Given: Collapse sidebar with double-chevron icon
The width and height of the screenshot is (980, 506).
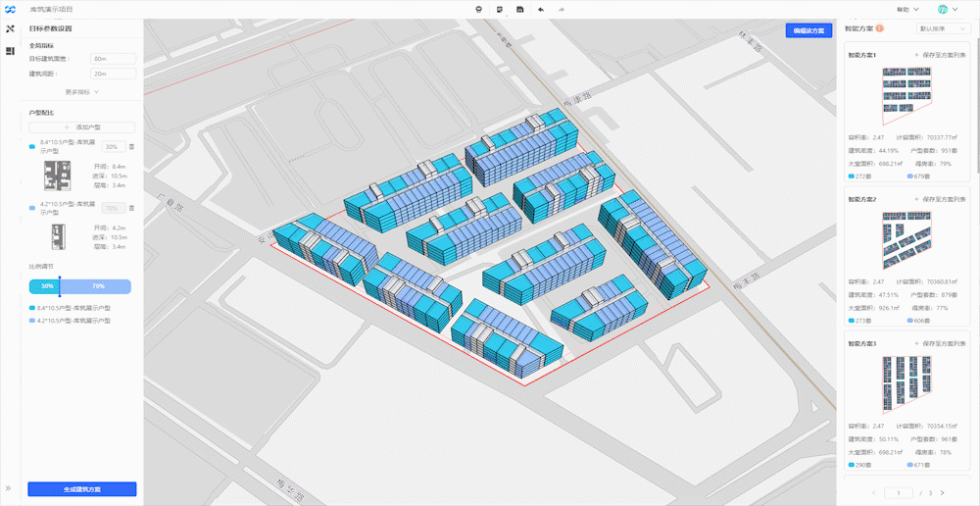Looking at the screenshot, I should (8, 488).
